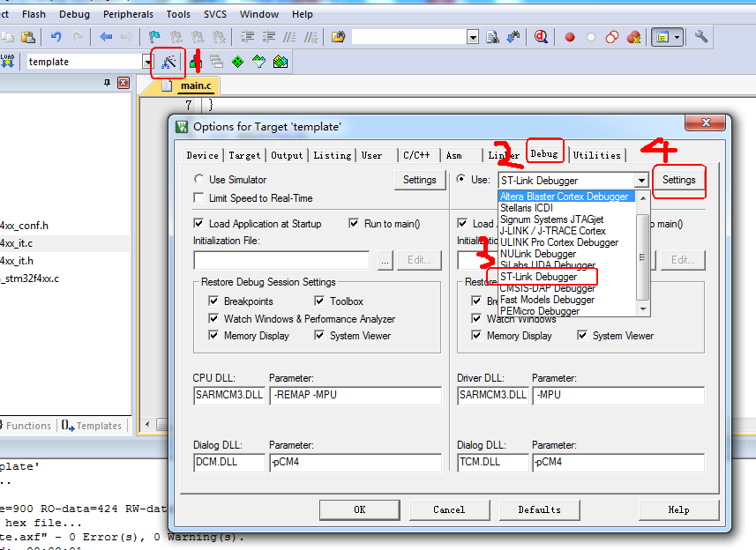Open the project window toolbar dropdown arrow
The width and height of the screenshot is (756, 550).
pos(677,37)
